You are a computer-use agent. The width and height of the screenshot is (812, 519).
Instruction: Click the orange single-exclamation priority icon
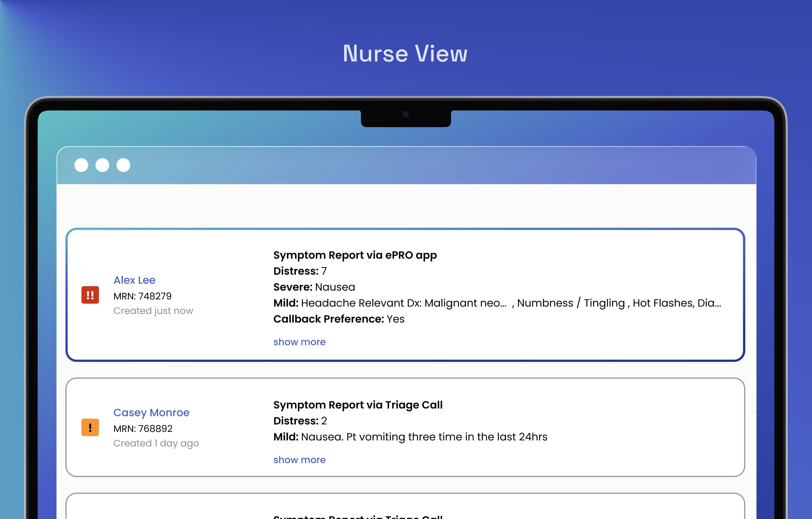(90, 427)
